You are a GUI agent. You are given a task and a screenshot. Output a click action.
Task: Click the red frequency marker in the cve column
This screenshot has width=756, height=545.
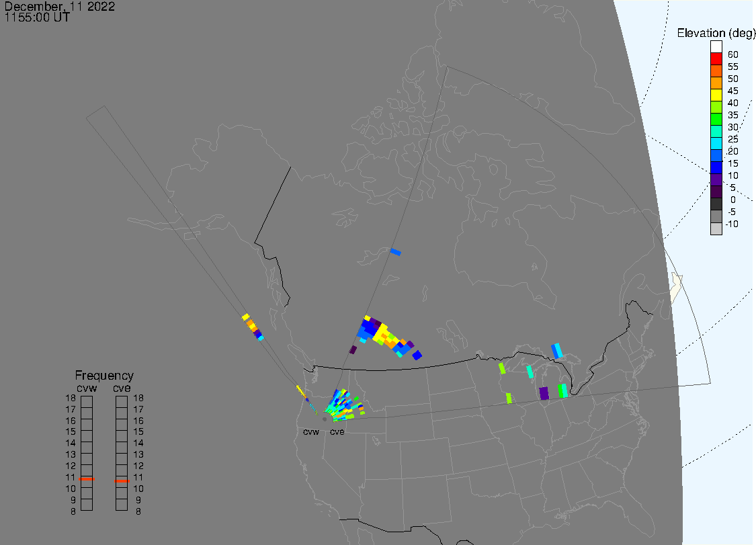click(x=122, y=480)
